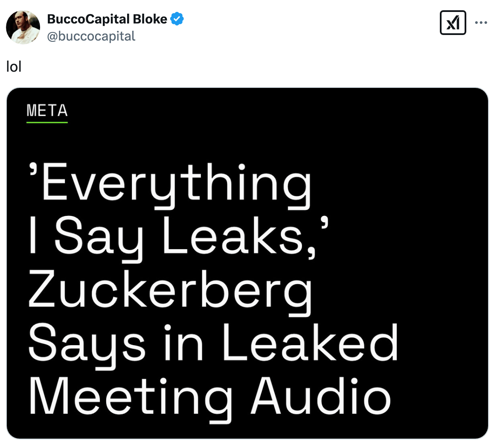Click the word "Meeting" in the headline
The height and width of the screenshot is (448, 500).
130,396
